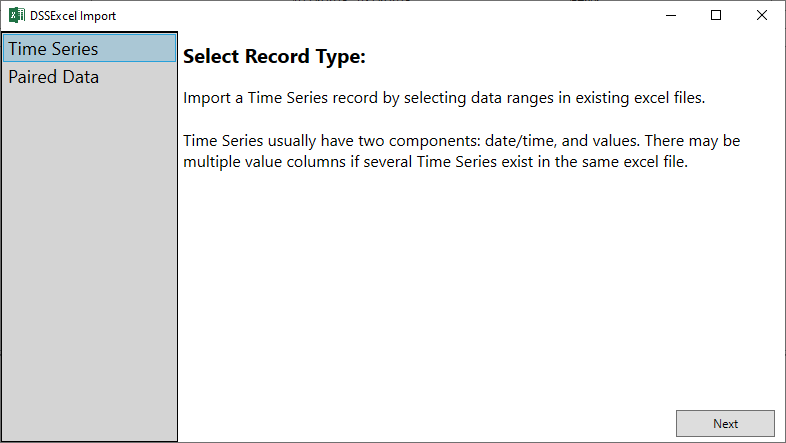Click the word 'Series' in highlighted list entry
This screenshot has height=443, width=786.
tap(75, 49)
